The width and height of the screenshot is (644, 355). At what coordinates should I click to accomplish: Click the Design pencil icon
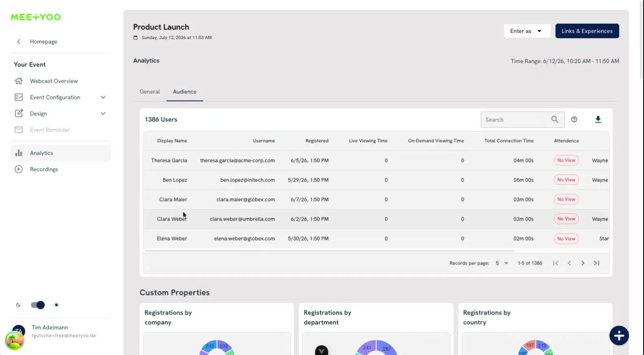pyautogui.click(x=19, y=114)
